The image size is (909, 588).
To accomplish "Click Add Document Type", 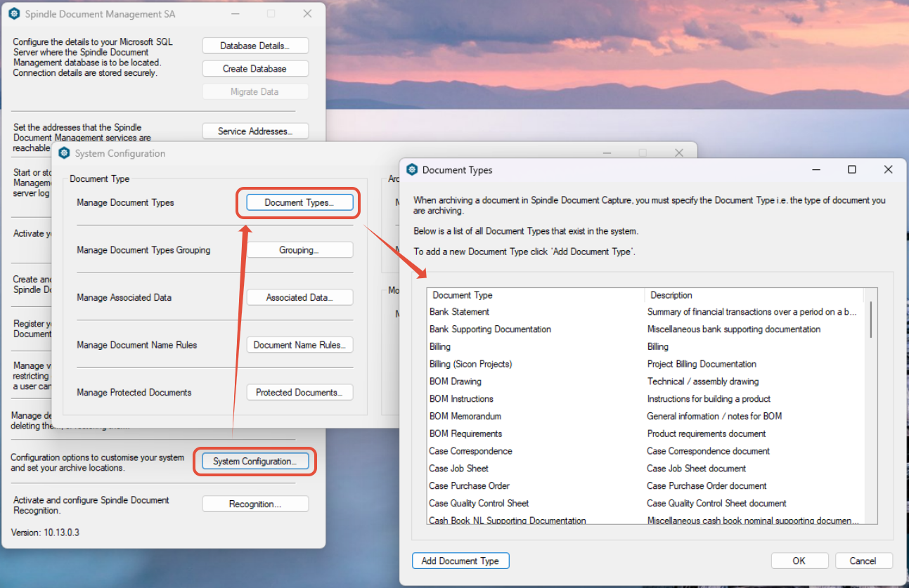I will [x=460, y=561].
